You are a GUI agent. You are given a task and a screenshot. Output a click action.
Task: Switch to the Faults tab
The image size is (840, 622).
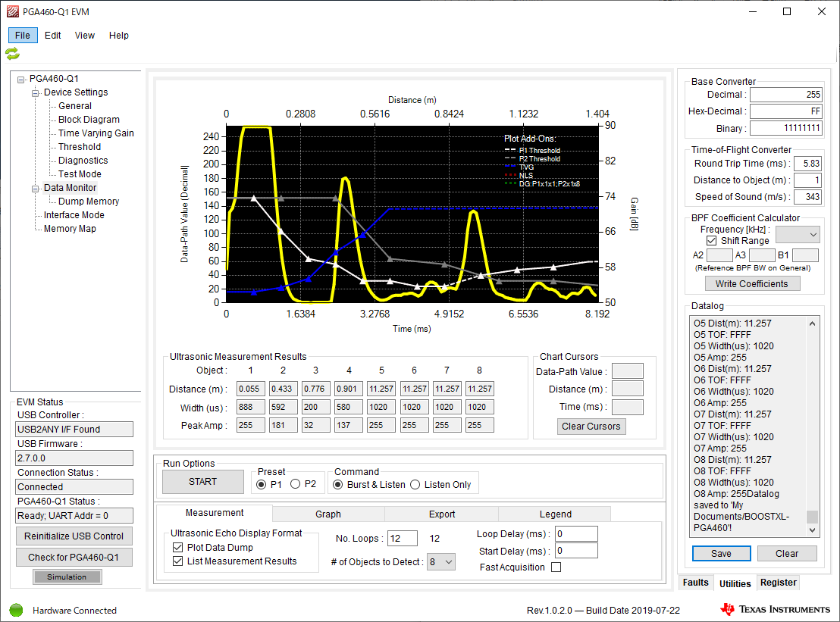point(695,583)
